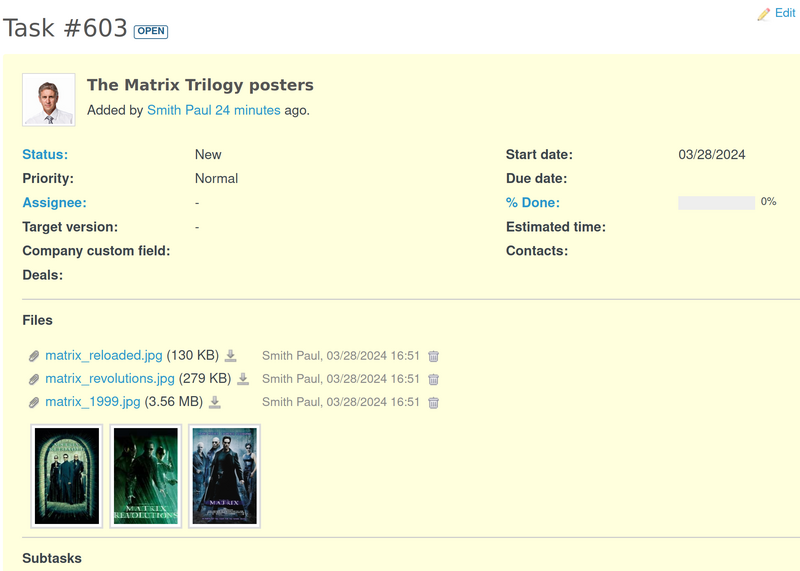
Task: Open the Matrix Reloaded poster thumbnail
Action: tap(67, 476)
